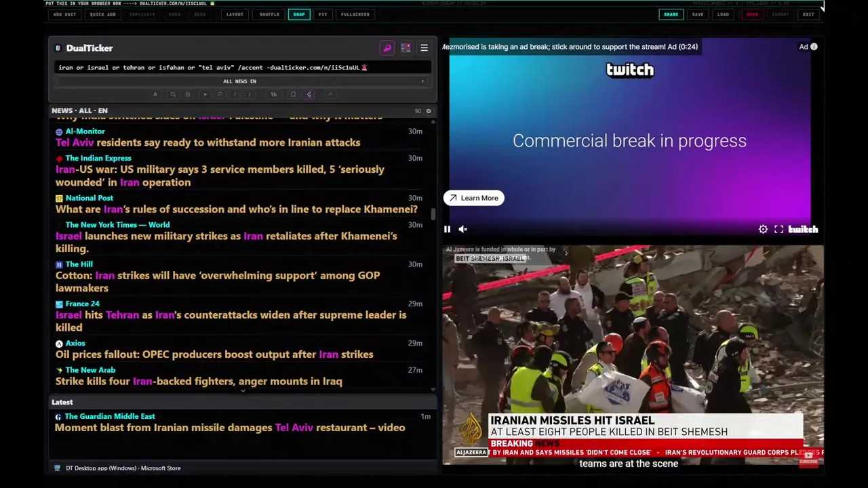Click the France 24 source icon

(59, 304)
